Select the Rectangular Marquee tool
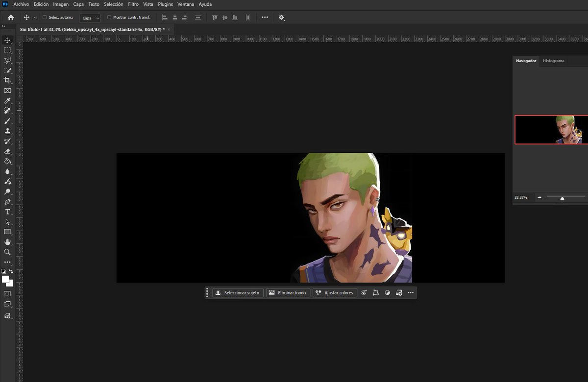The image size is (588, 382). click(7, 50)
